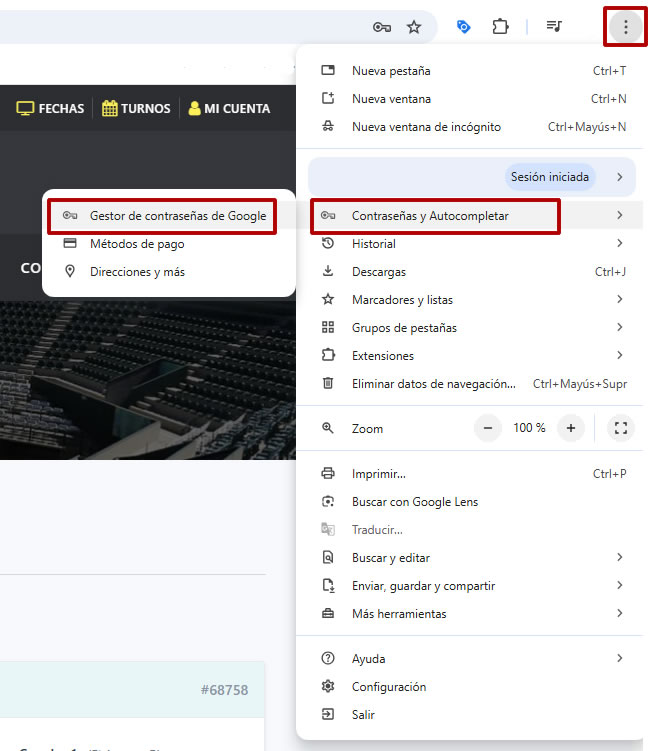663x751 pixels.
Task: Open the media controls toolbar icon
Action: pyautogui.click(x=554, y=27)
